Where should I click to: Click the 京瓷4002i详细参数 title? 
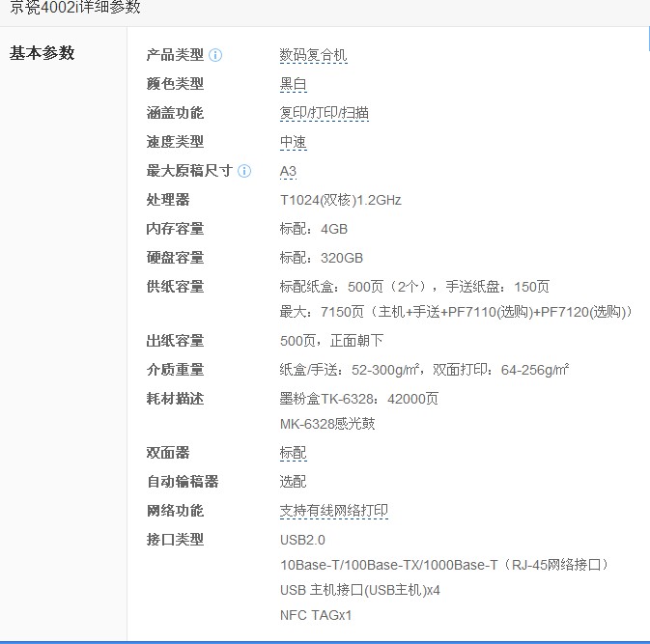pos(75,8)
